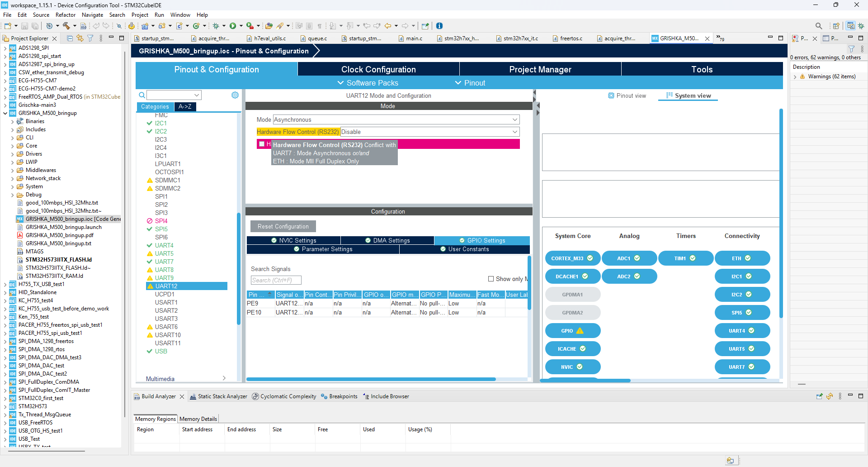Click the Debug bug icon in toolbar

click(x=216, y=26)
